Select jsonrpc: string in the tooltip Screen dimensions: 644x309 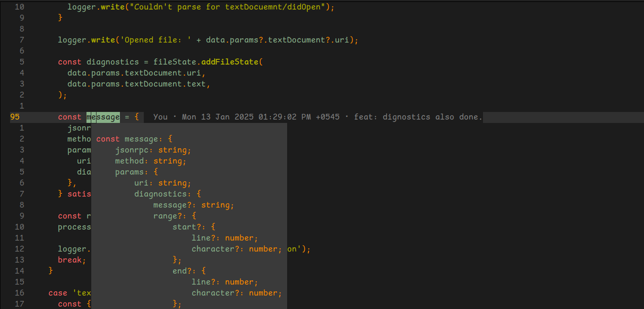pyautogui.click(x=153, y=150)
